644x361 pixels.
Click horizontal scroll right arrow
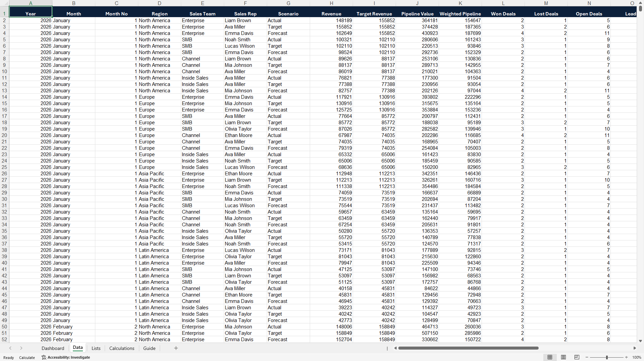[x=634, y=348]
